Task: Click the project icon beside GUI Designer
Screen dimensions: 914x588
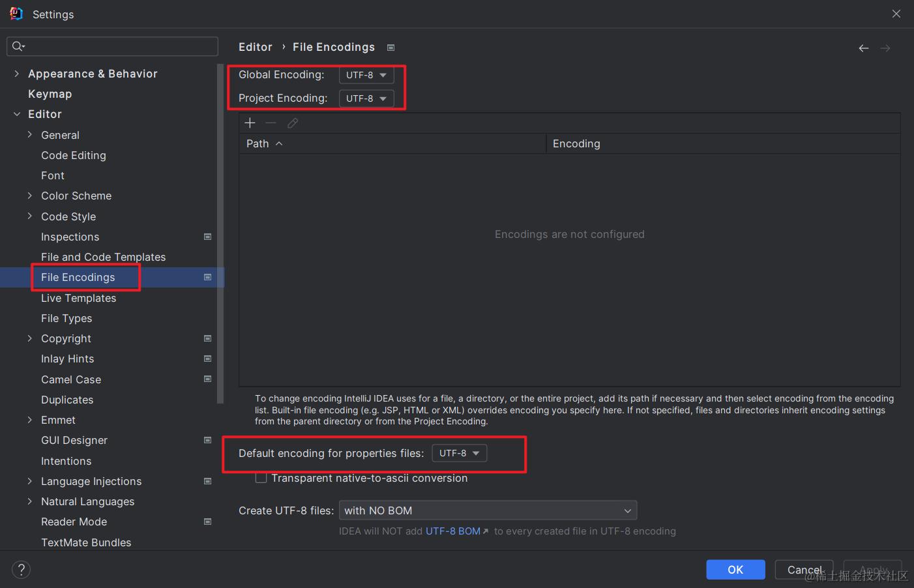Action: (x=208, y=440)
